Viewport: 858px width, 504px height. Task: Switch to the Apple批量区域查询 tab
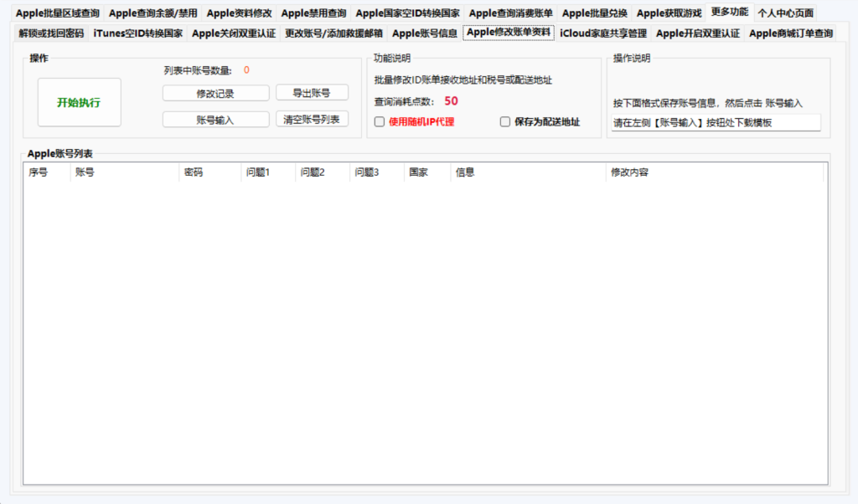coord(58,13)
